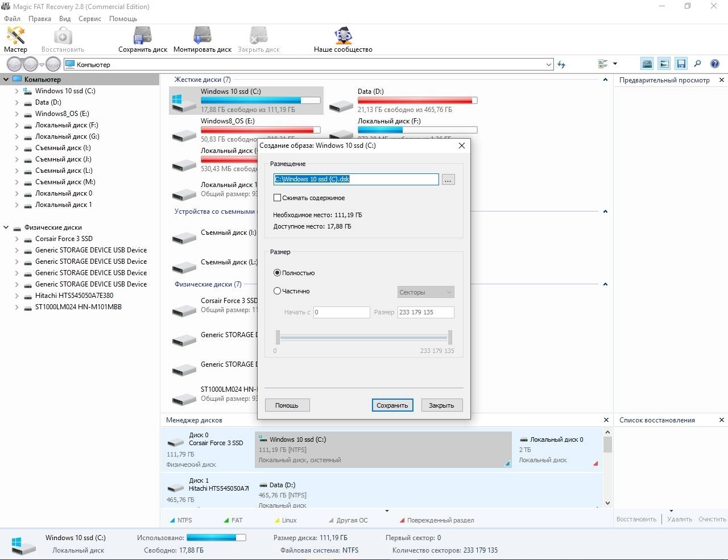The image size is (728, 560).
Task: Click the browse ... button
Action: click(x=448, y=180)
